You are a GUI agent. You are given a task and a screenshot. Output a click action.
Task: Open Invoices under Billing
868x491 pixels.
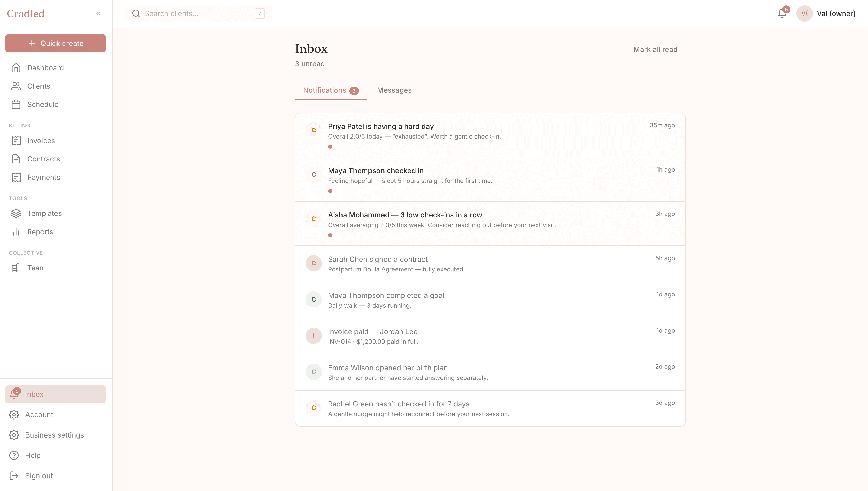coord(55,141)
